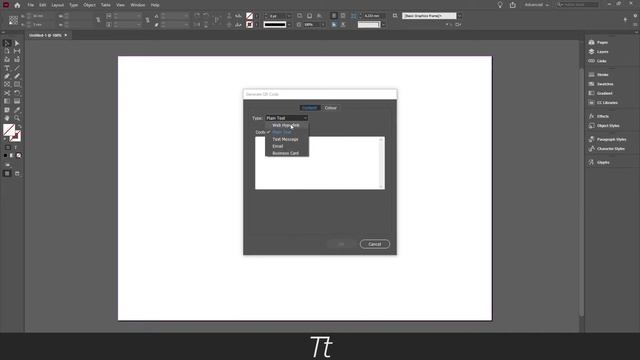Select the Free Transform tool

click(x=17, y=93)
